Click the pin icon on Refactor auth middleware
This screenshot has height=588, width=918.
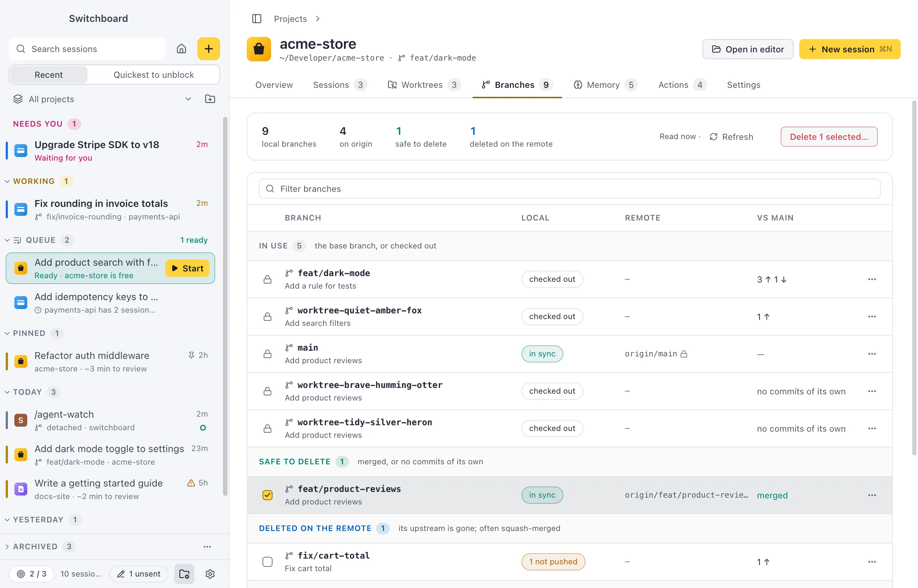[x=191, y=355]
